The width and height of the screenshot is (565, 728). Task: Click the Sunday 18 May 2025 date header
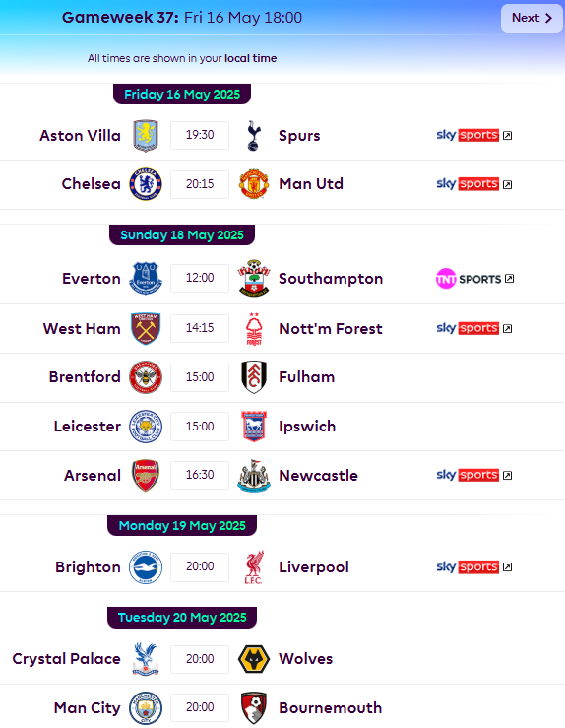[182, 234]
